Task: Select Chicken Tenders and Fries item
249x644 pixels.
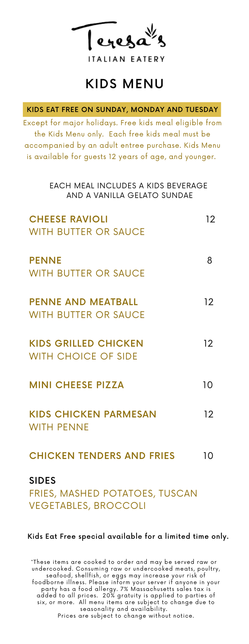Action: pyautogui.click(x=102, y=456)
